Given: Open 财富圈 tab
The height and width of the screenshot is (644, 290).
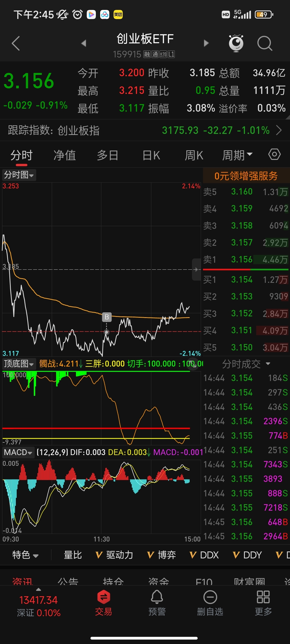Looking at the screenshot, I should coord(249,581).
